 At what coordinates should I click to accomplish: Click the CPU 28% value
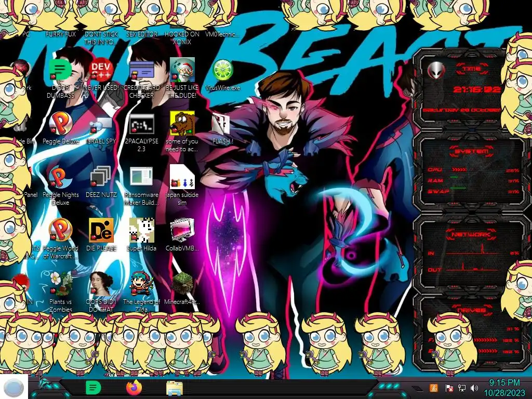pos(512,170)
